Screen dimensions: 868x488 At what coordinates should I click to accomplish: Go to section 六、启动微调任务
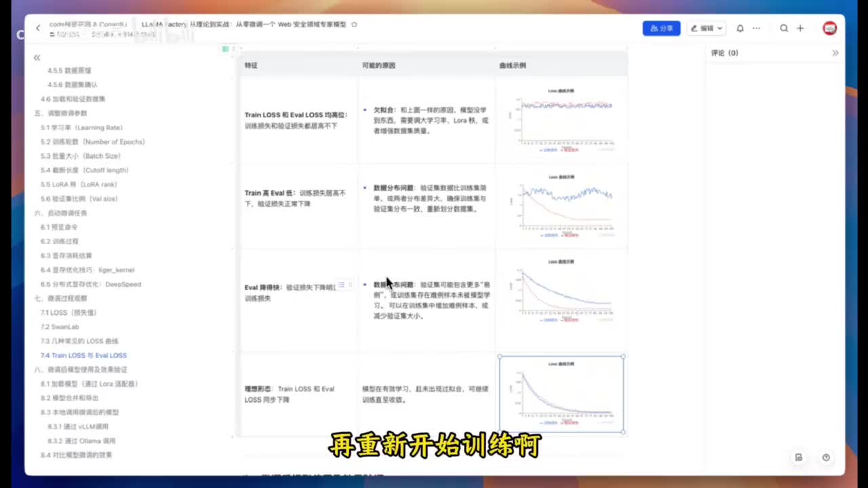point(60,213)
